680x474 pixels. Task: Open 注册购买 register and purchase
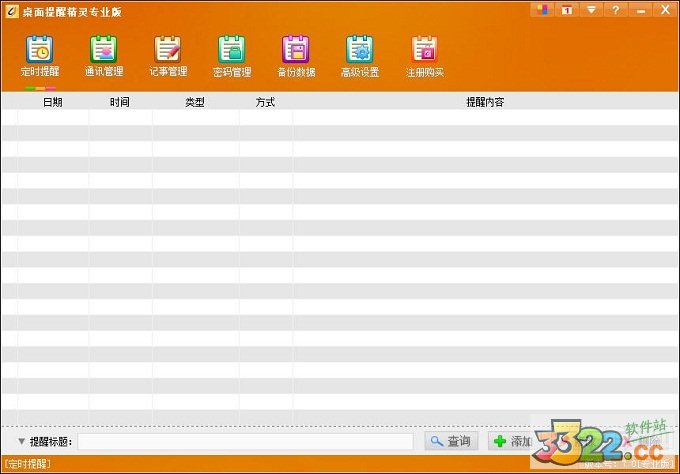[424, 57]
